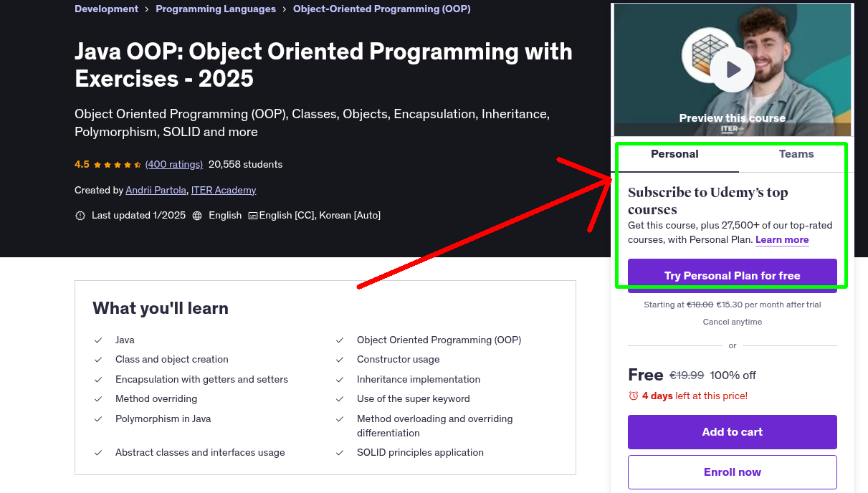Image resolution: width=868 pixels, height=493 pixels.
Task: Click the 'Method overloading and overriding differentiation' item
Action: click(435, 426)
